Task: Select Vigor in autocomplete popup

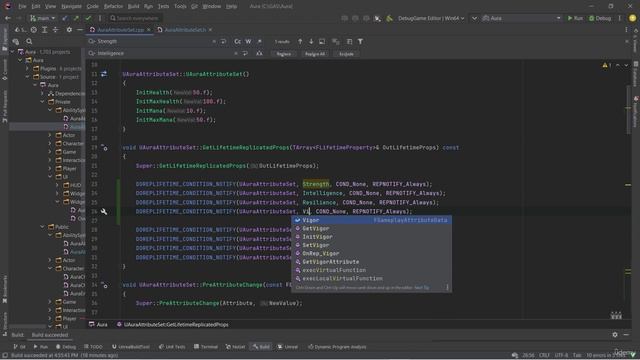Action: [x=371, y=220]
